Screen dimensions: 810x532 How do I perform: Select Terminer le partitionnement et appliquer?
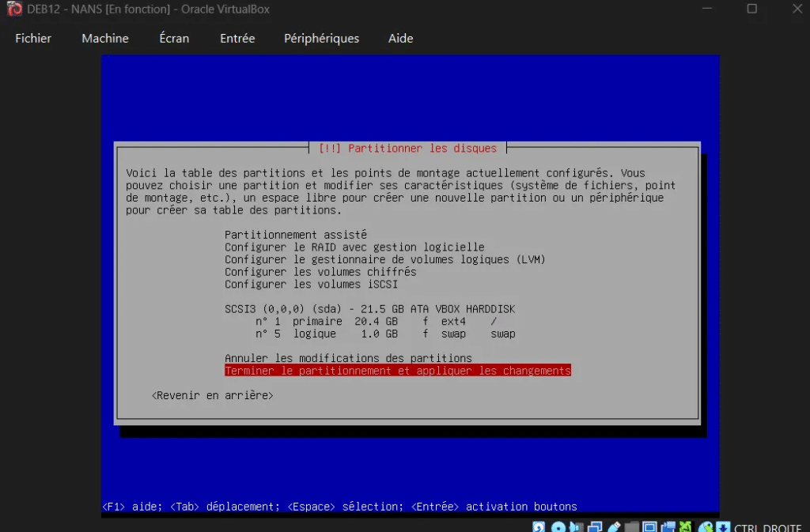point(397,370)
